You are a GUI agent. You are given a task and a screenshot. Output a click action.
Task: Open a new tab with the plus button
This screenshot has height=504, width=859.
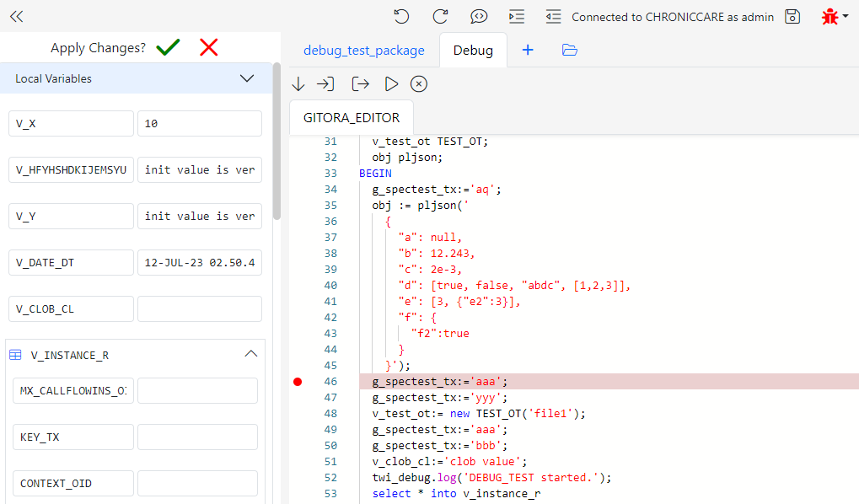(528, 51)
